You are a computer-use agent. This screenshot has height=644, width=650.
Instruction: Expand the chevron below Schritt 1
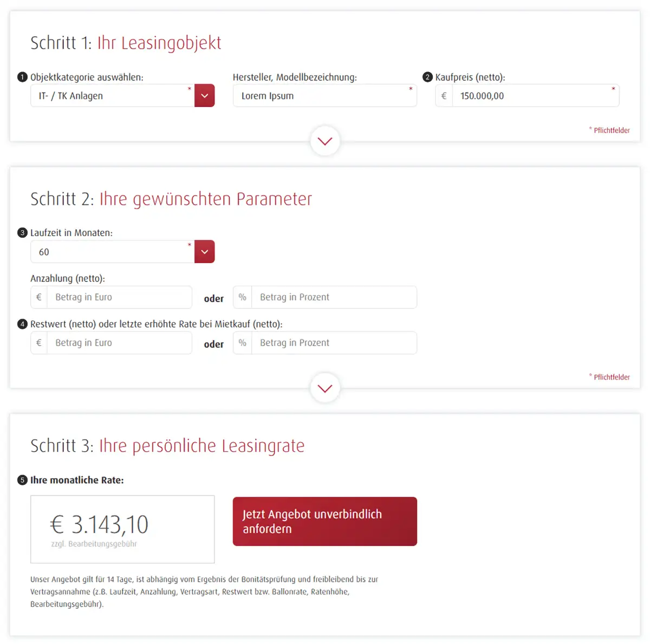coord(324,141)
